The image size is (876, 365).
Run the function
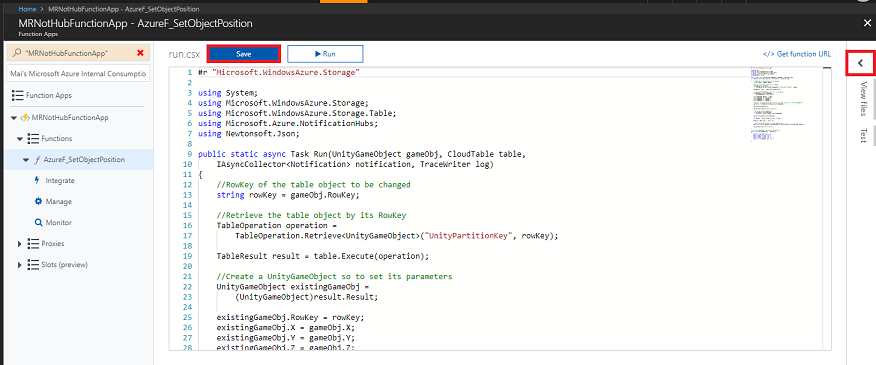(x=325, y=54)
